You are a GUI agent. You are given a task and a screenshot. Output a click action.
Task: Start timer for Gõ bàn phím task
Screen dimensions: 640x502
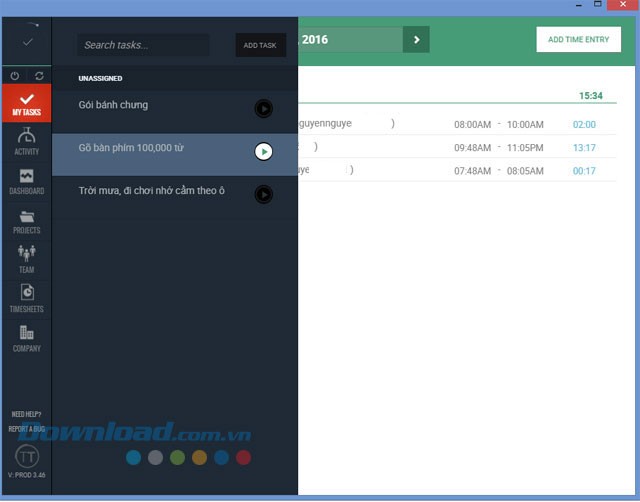pos(263,152)
